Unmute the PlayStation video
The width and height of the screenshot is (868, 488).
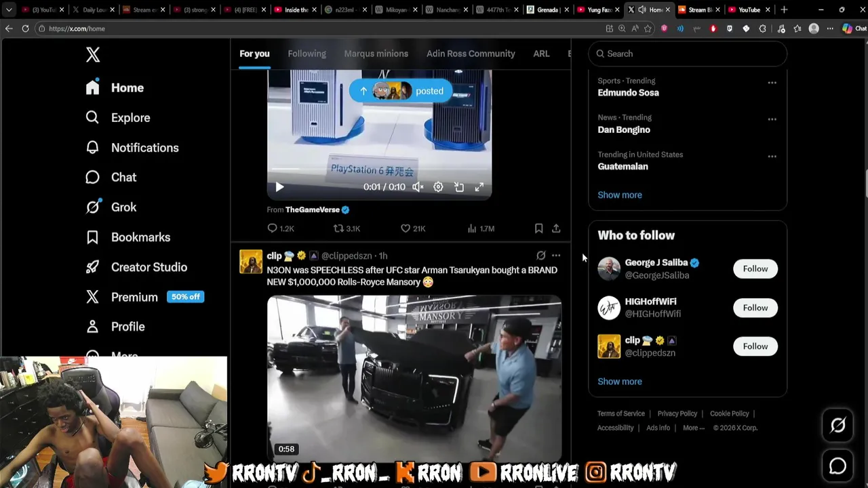(x=418, y=187)
